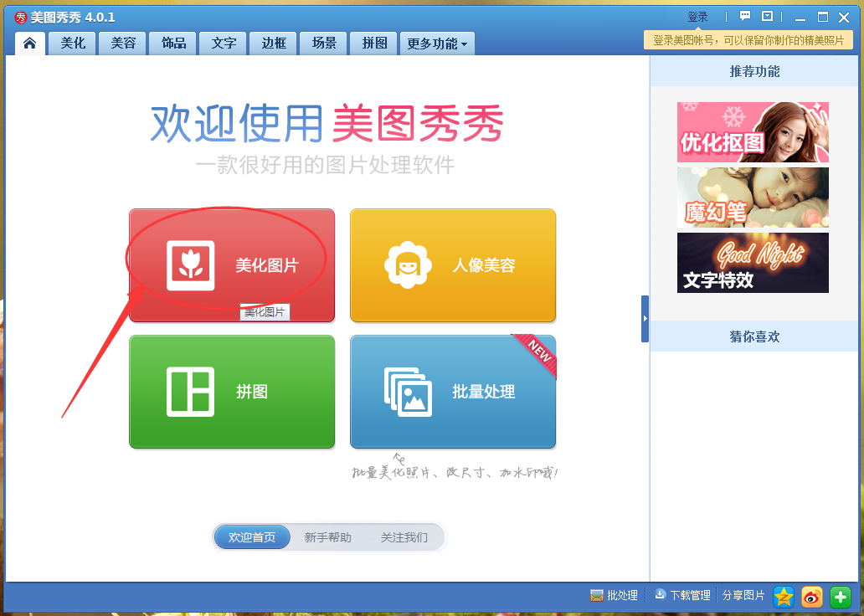This screenshot has height=616, width=864.
Task: Click the 推荐功能 panel header
Action: pyautogui.click(x=754, y=71)
